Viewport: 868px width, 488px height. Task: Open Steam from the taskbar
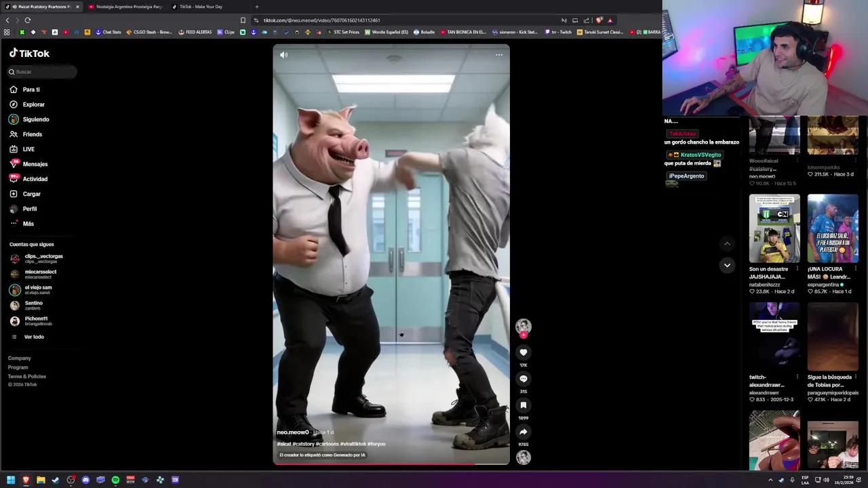[56, 480]
